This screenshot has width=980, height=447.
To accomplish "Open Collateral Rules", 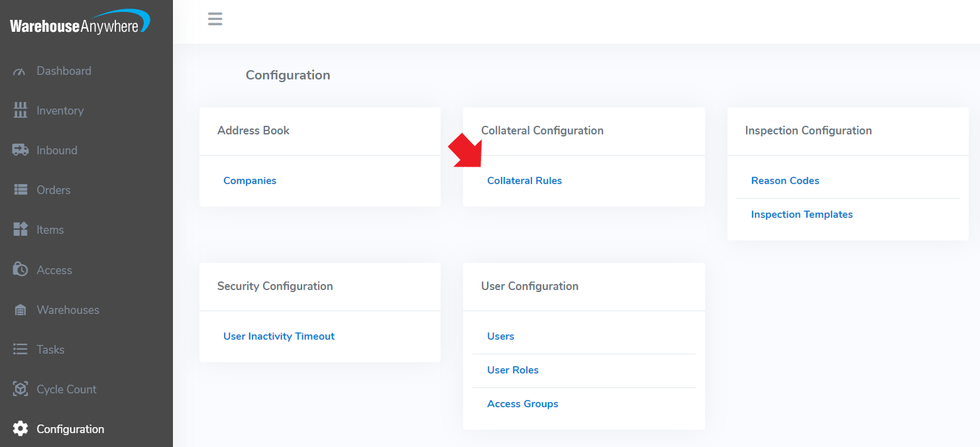I will [x=524, y=181].
